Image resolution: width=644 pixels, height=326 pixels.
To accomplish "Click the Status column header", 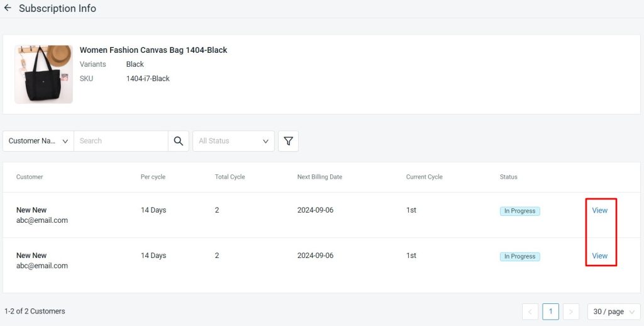I will pyautogui.click(x=508, y=177).
